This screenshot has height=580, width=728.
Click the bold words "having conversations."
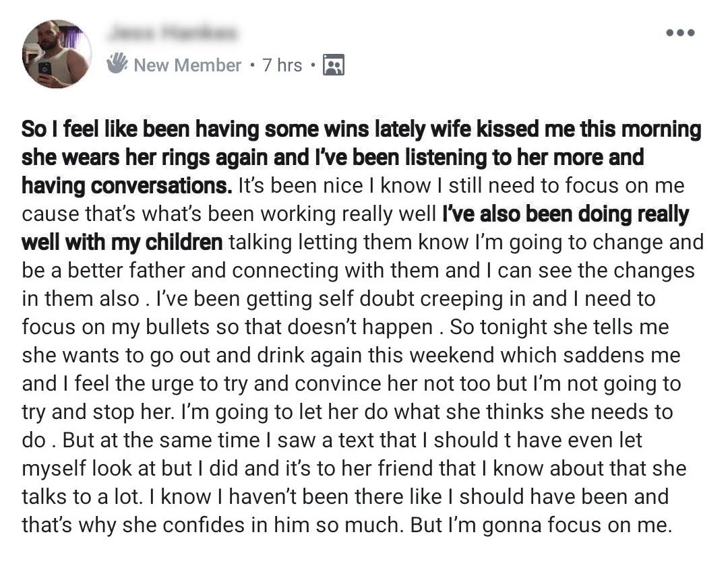point(125,185)
